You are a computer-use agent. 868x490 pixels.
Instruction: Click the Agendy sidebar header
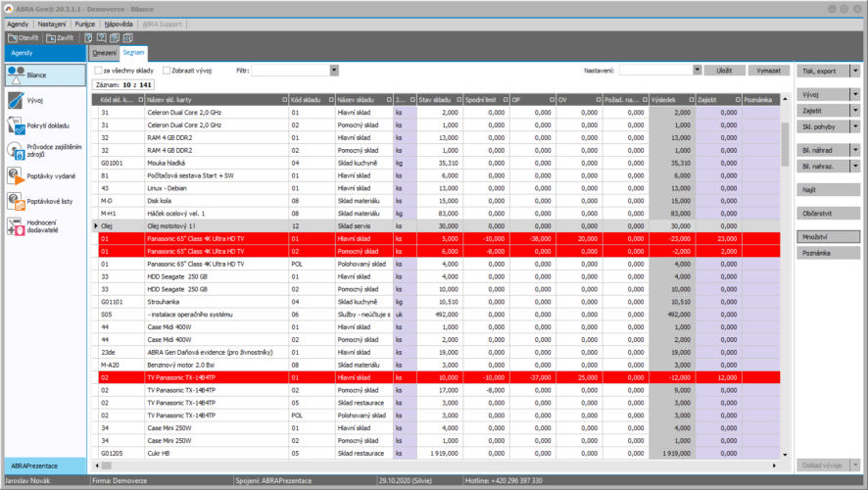tap(45, 53)
